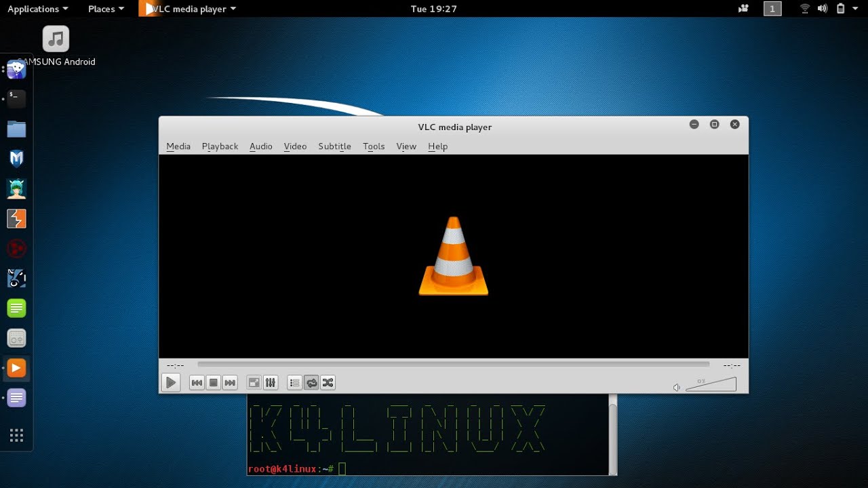
Task: Set volume using the volume slider
Action: 711,385
